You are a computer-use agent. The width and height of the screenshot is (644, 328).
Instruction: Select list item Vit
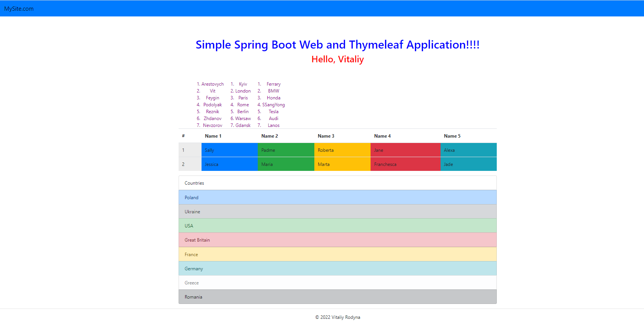(x=212, y=91)
